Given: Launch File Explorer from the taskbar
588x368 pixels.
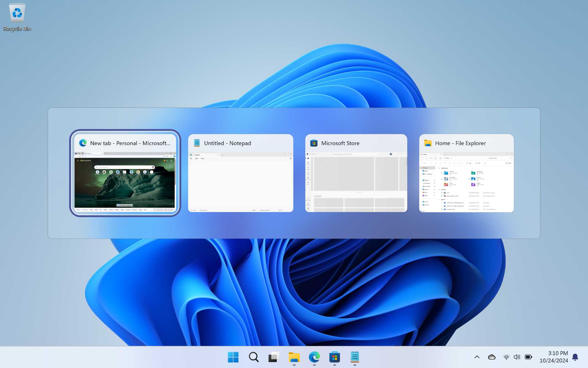Looking at the screenshot, I should point(294,357).
